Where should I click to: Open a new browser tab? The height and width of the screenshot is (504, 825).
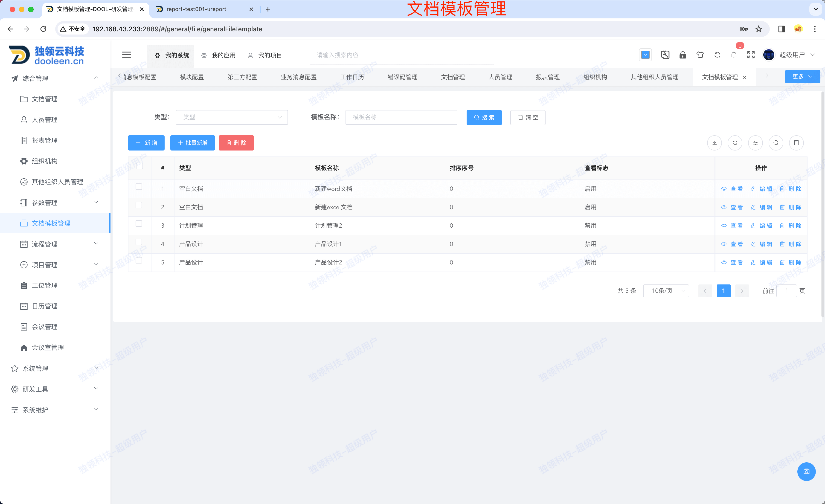[268, 9]
